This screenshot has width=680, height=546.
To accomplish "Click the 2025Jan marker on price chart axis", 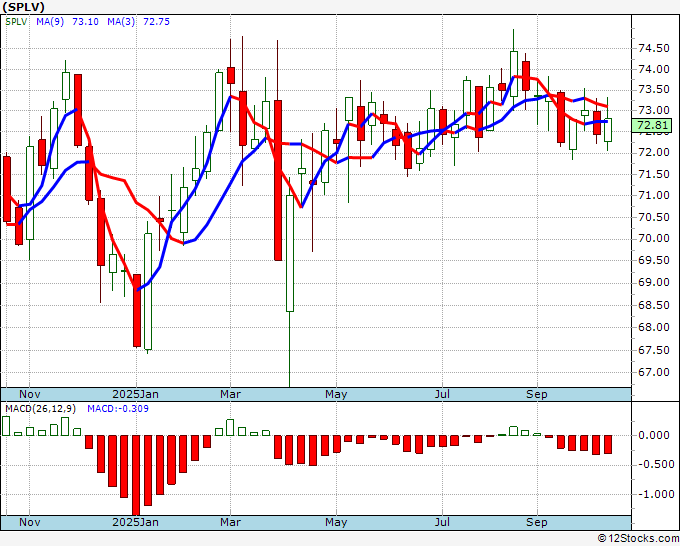I will point(135,394).
